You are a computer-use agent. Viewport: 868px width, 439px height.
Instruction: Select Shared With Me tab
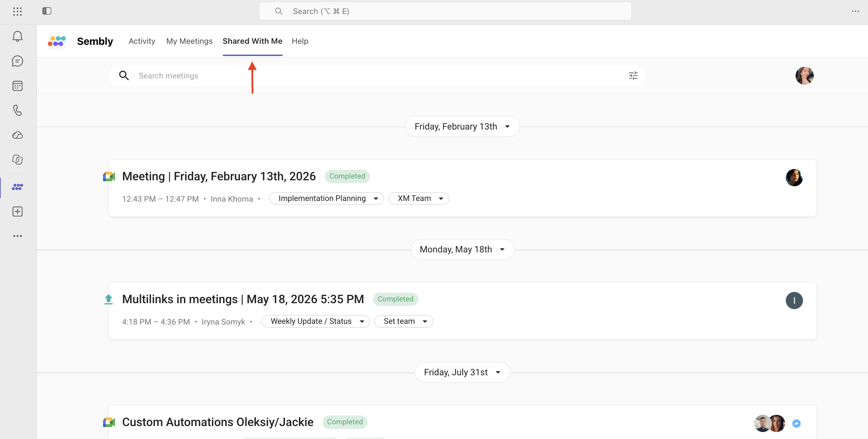tap(252, 41)
